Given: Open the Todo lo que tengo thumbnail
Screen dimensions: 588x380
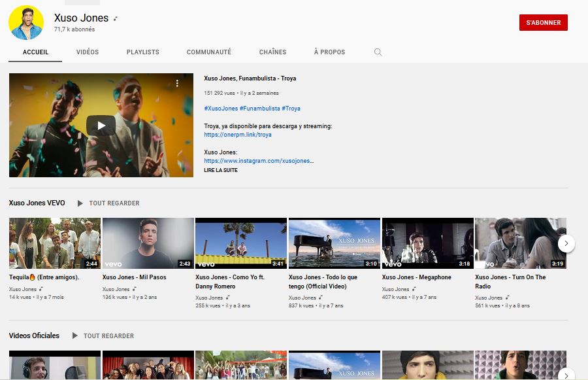Looking at the screenshot, I should coord(335,243).
